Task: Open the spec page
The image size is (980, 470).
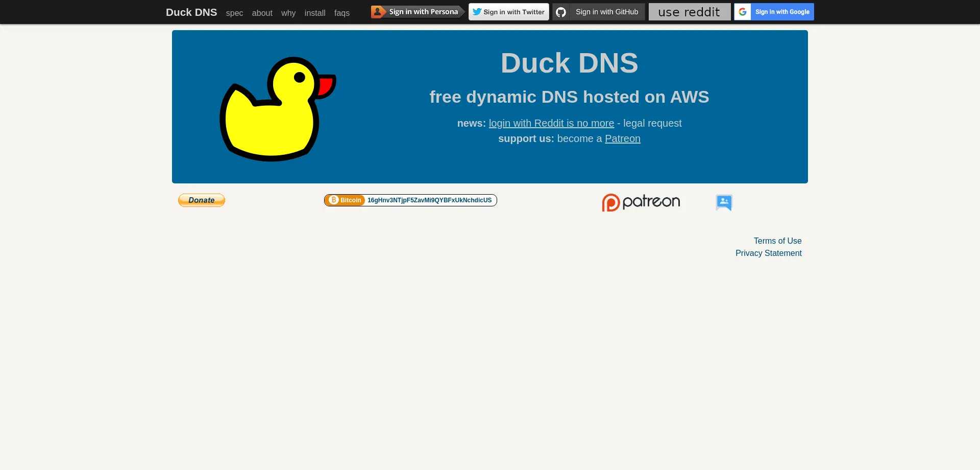Action: coord(234,13)
